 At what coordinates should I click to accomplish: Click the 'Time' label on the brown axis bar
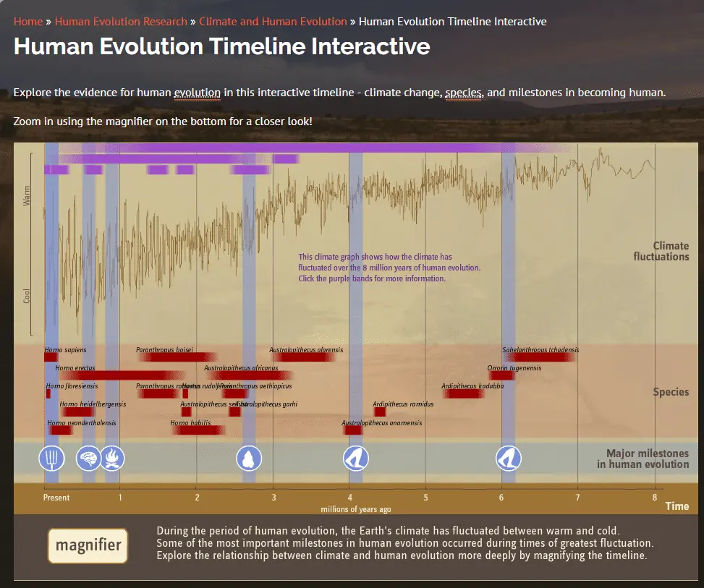(677, 506)
